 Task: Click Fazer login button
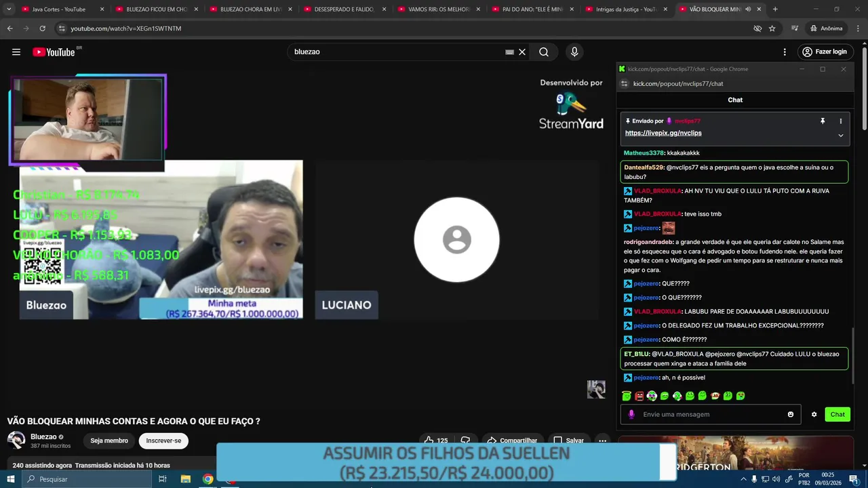824,52
